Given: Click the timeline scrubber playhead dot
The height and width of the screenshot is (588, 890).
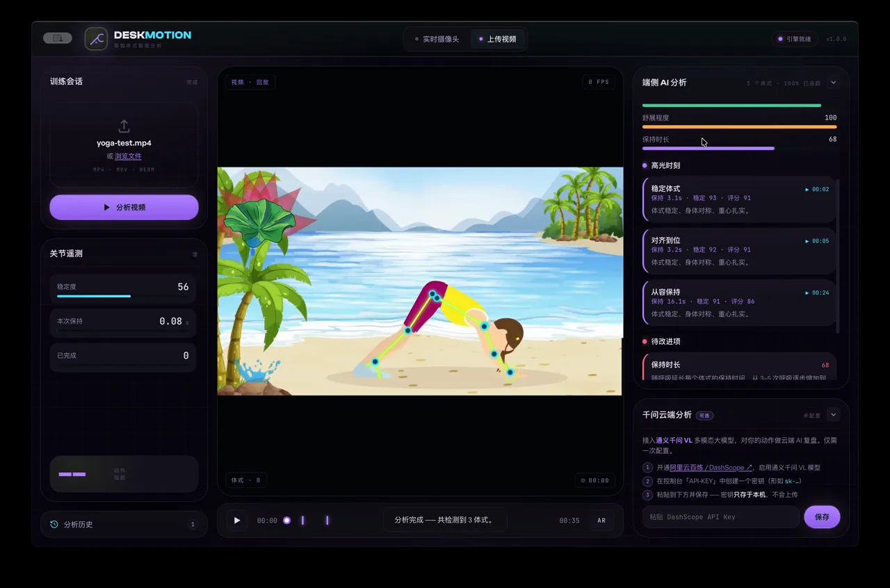Looking at the screenshot, I should (286, 521).
